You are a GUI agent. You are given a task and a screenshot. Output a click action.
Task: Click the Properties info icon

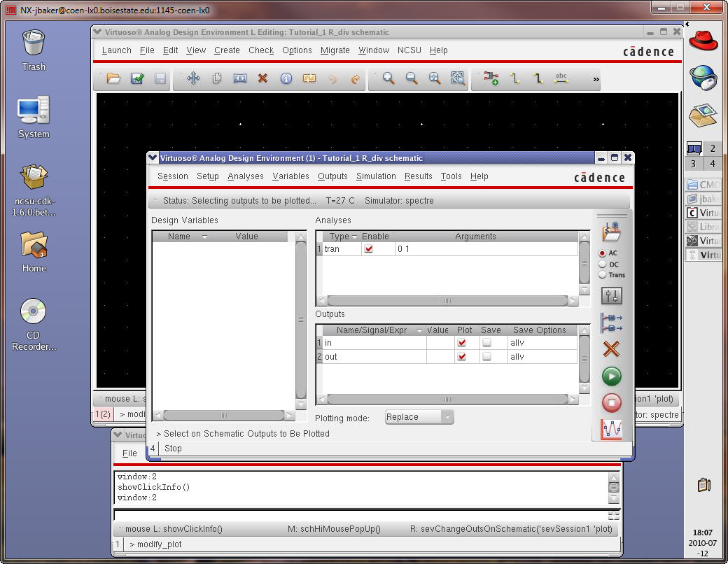(x=286, y=78)
